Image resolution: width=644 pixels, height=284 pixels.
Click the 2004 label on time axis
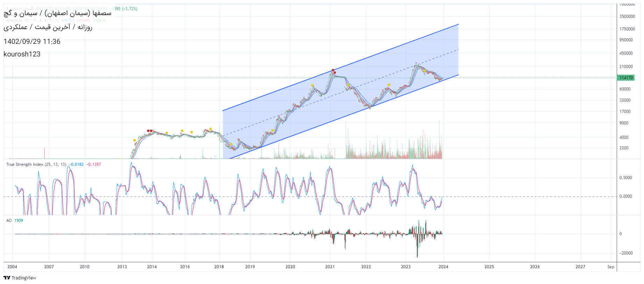[12, 267]
